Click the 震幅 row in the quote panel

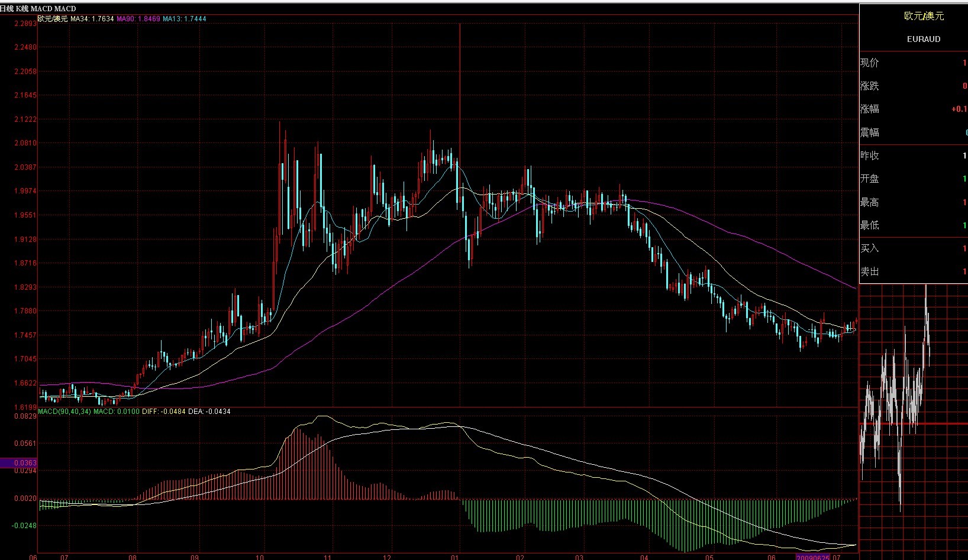914,132
